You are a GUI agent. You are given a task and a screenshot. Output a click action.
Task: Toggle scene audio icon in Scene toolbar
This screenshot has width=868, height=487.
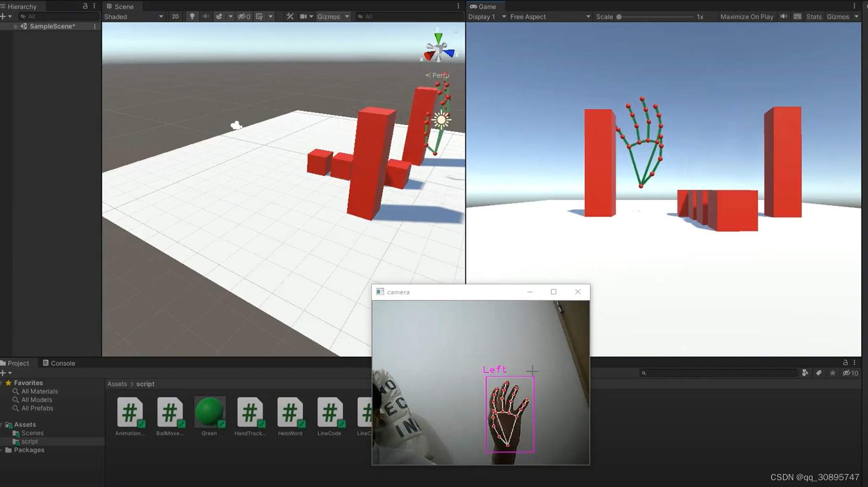(206, 16)
